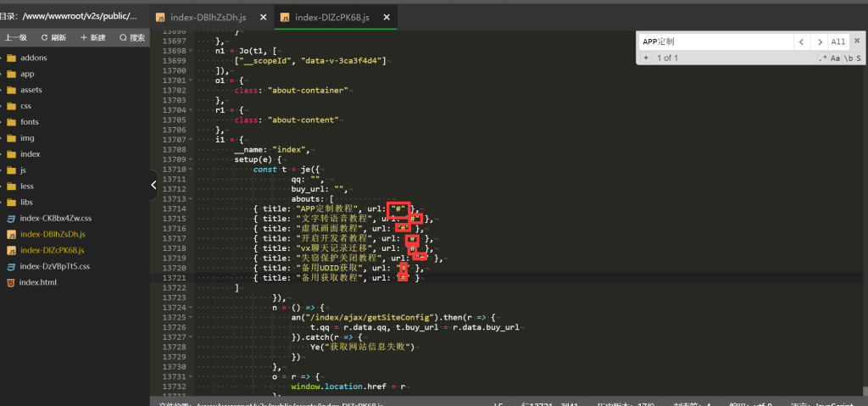Toggle search-in-selection option (S)

coord(858,58)
